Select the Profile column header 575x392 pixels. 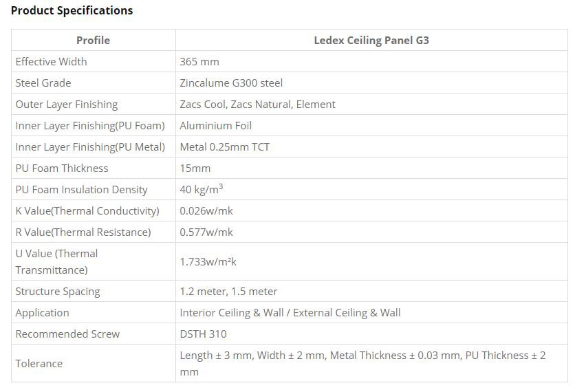(x=93, y=40)
